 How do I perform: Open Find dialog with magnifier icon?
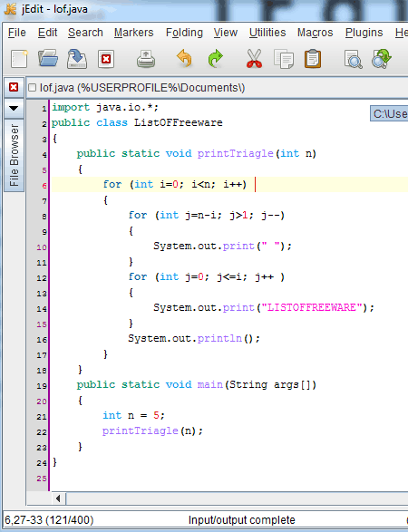tap(353, 59)
